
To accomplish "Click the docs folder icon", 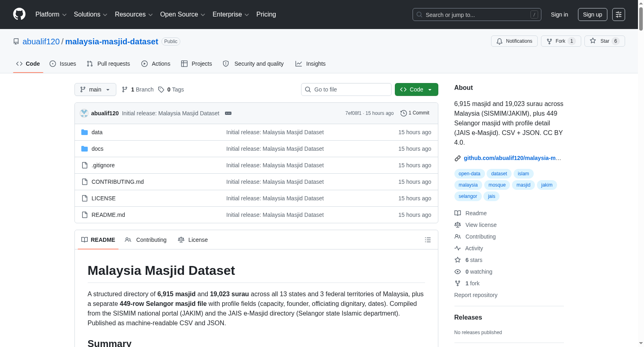I will point(85,149).
